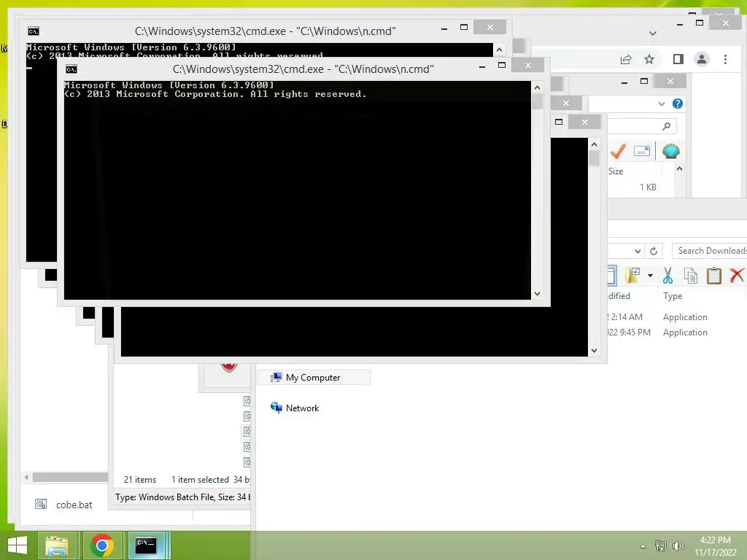Click the magnifier search icon

click(666, 126)
